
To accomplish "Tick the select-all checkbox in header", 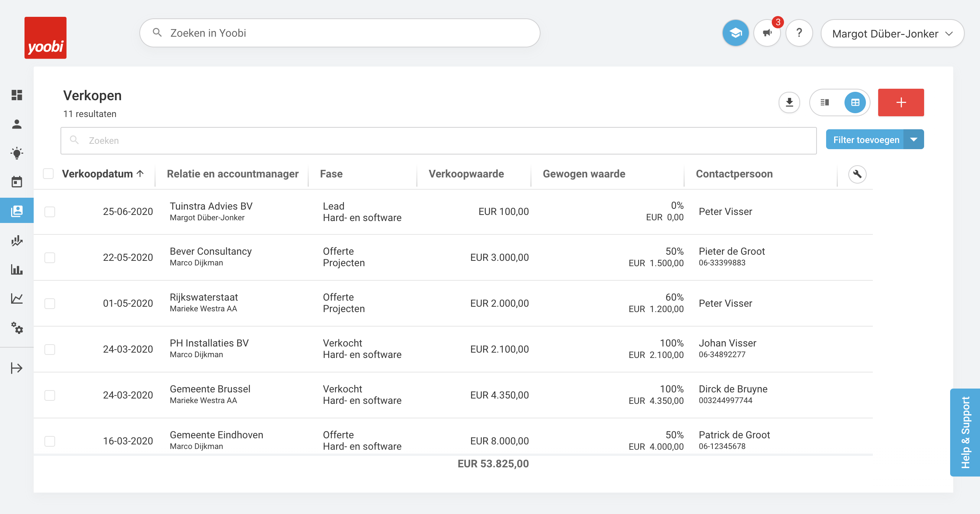I will (48, 174).
